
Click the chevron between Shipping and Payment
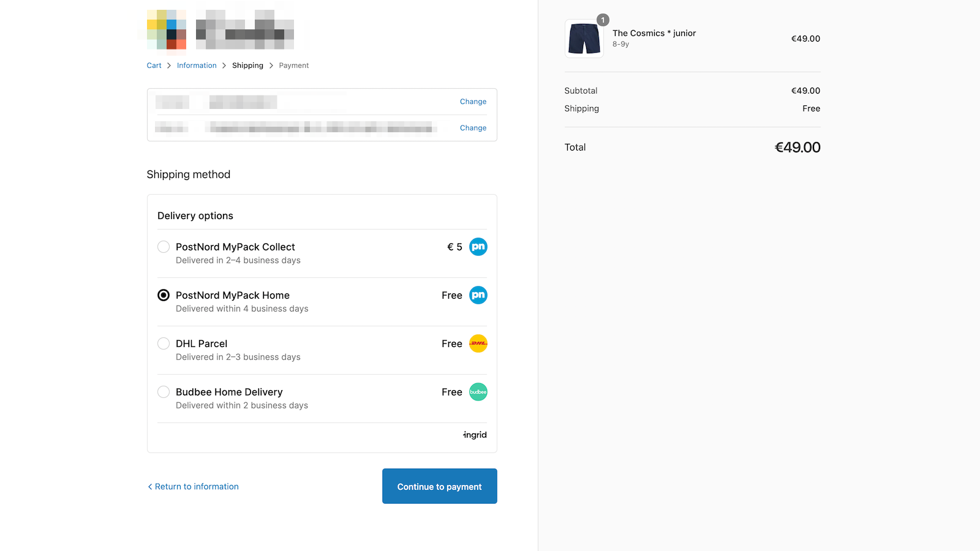coord(271,65)
